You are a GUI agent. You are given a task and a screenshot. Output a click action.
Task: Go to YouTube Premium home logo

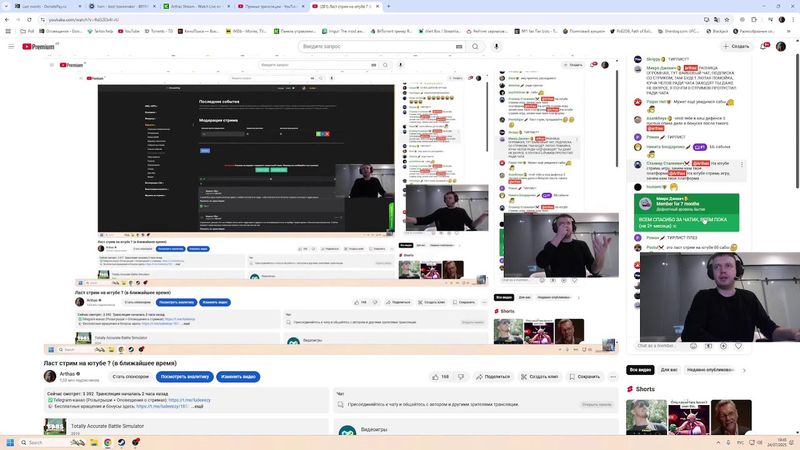click(38, 46)
